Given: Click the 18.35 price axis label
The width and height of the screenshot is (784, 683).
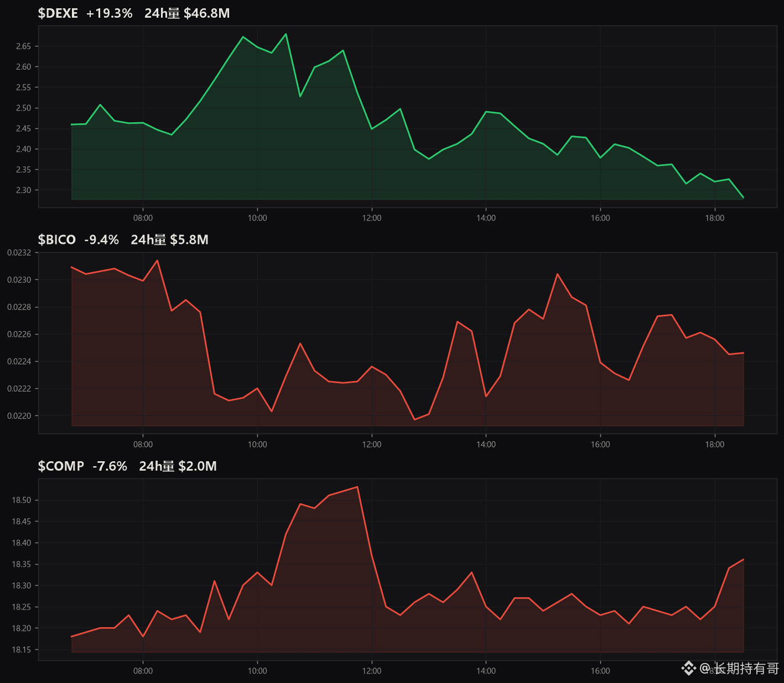Looking at the screenshot, I should click(22, 565).
